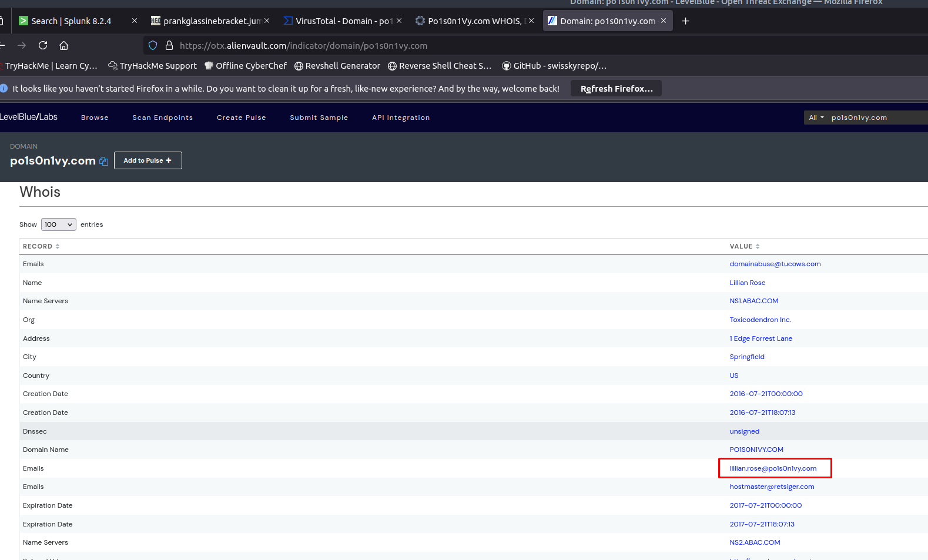
Task: Open 2017-07-21T18:07:13 expiration date link
Action: [x=762, y=524]
